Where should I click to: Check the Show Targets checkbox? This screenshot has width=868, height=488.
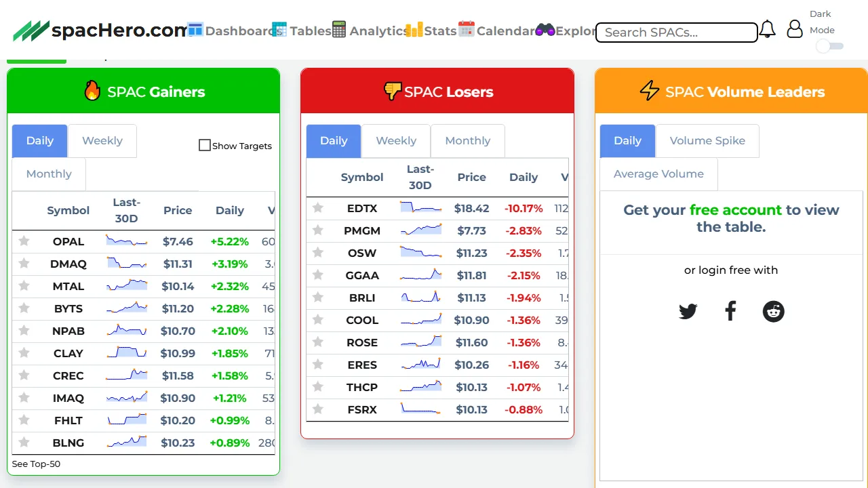(205, 145)
